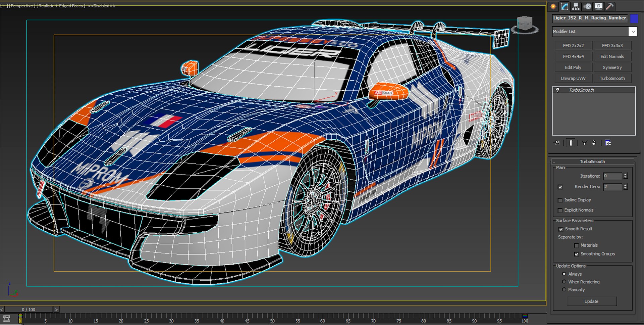Open the Utilities hammer tab
Image resolution: width=644 pixels, height=325 pixels.
pos(610,6)
